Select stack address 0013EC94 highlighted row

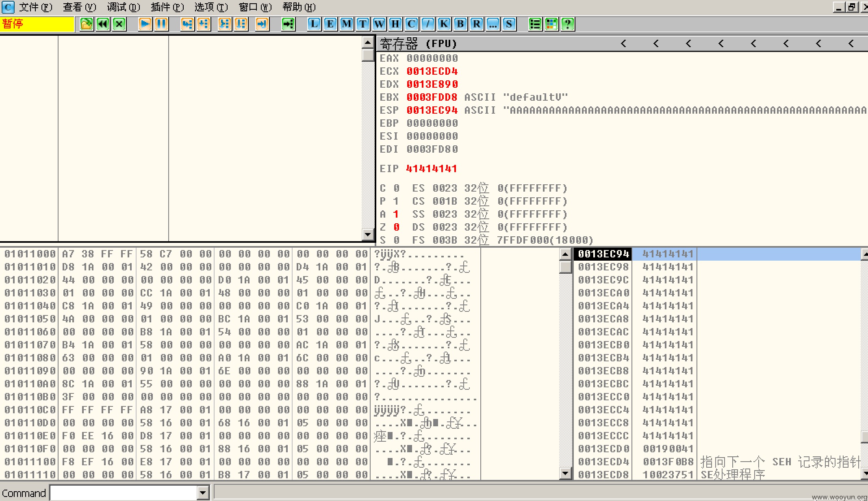click(717, 254)
